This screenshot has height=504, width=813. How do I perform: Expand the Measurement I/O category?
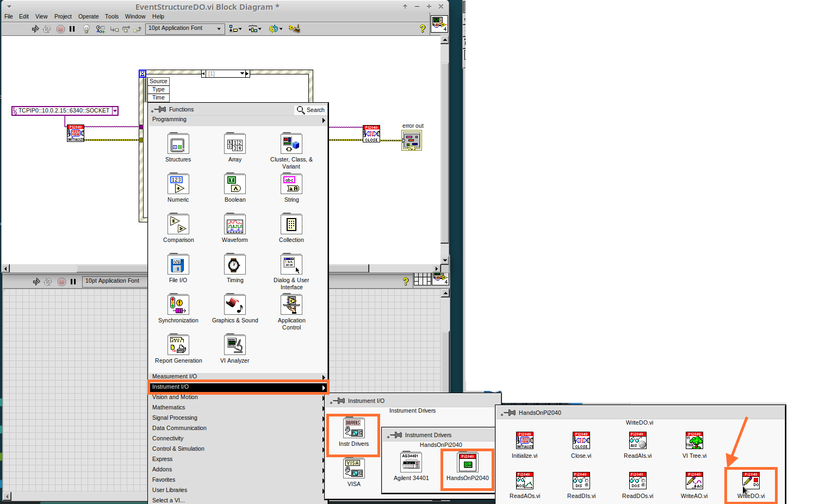click(238, 376)
